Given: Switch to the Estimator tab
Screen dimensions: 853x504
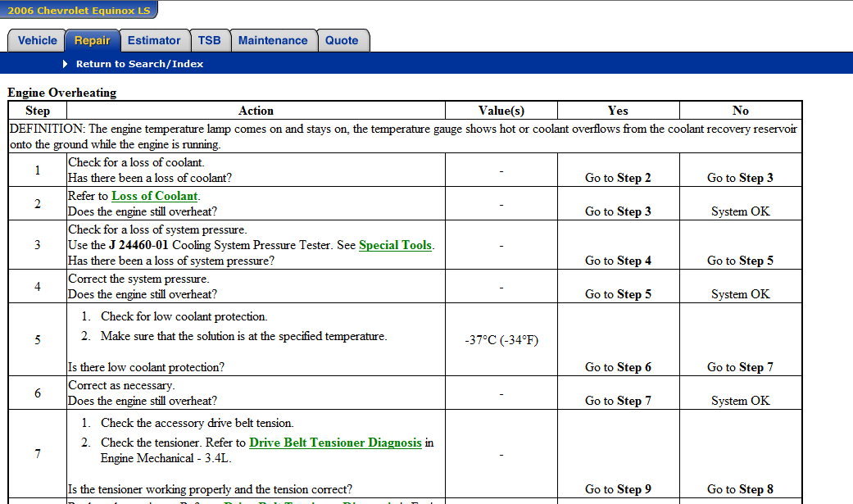Looking at the screenshot, I should [154, 41].
